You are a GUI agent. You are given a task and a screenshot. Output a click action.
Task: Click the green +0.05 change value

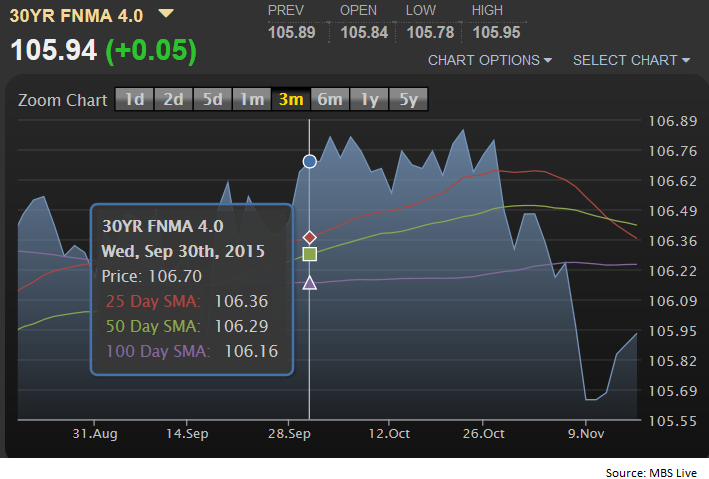point(151,50)
